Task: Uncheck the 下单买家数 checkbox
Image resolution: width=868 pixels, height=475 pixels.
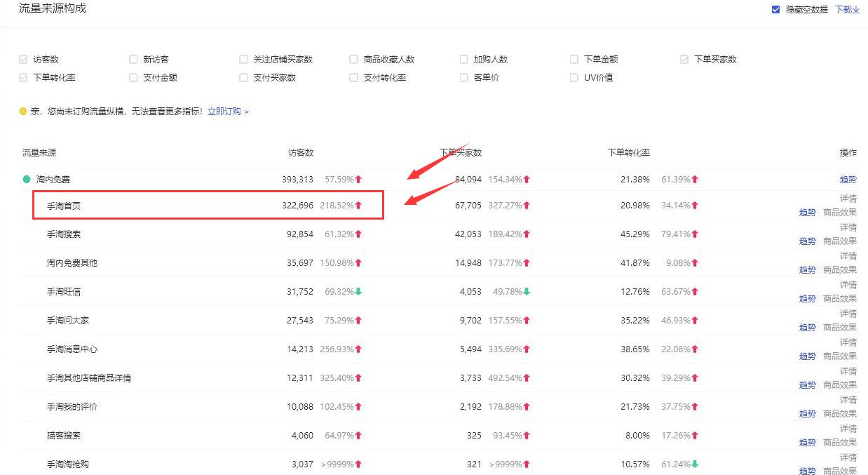Action: pyautogui.click(x=684, y=59)
